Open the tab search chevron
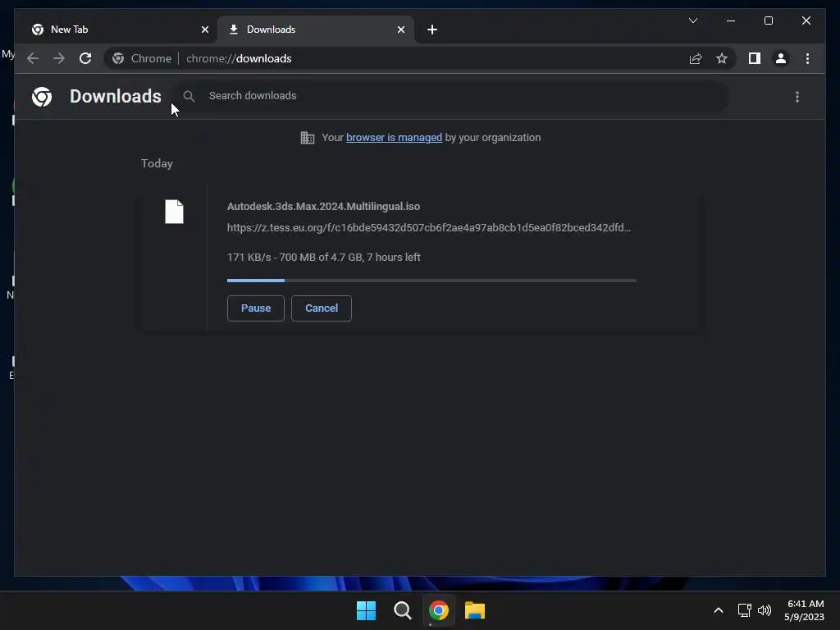Screen dimensions: 840x630 692,21
